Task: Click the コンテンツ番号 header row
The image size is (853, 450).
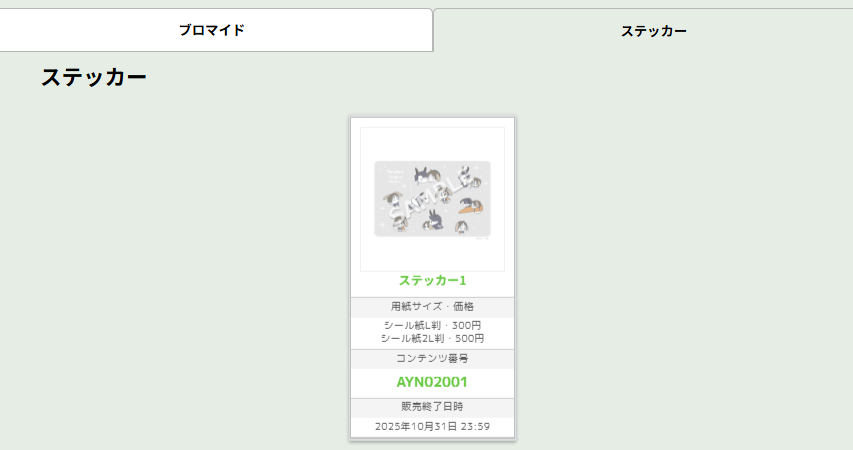Action: point(432,359)
